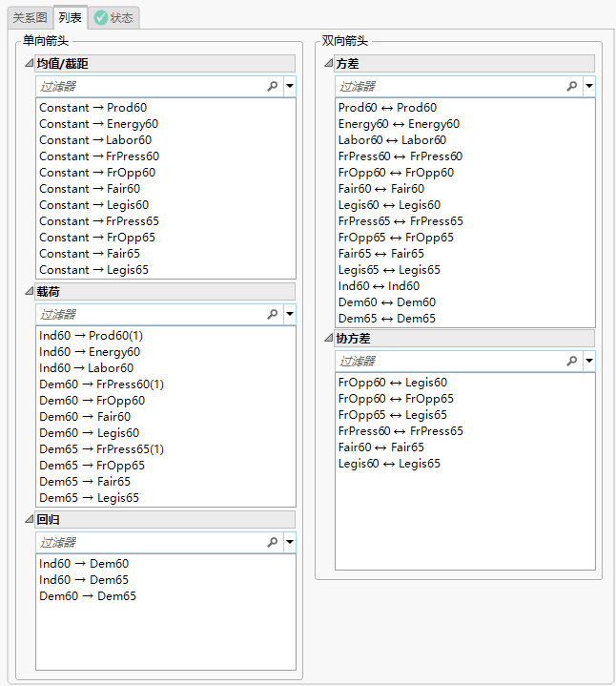The image size is (616, 686).
Task: Switch to the 关系图 tab
Action: [x=30, y=17]
